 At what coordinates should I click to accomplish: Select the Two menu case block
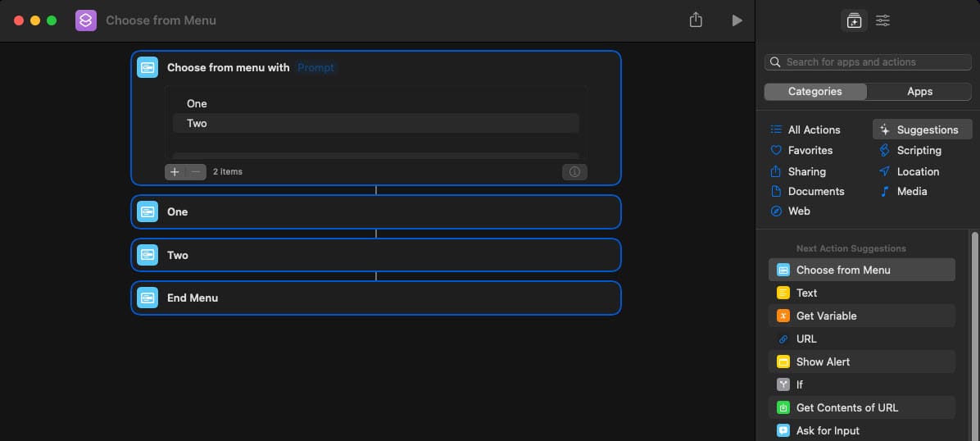point(375,255)
